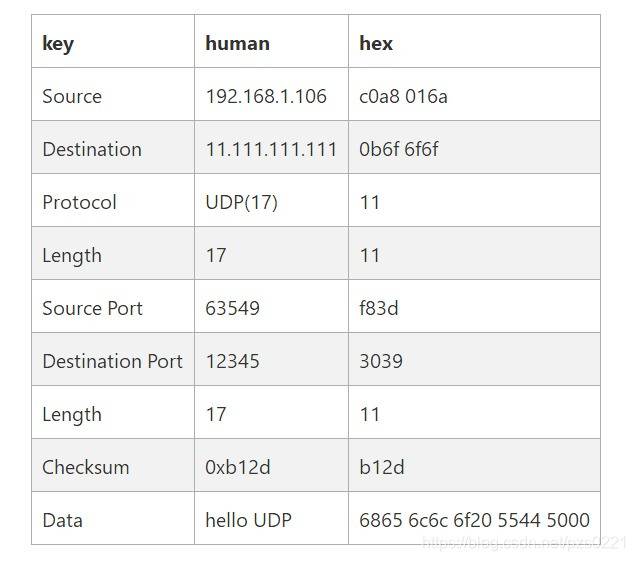Select the Destination Port label

click(113, 361)
